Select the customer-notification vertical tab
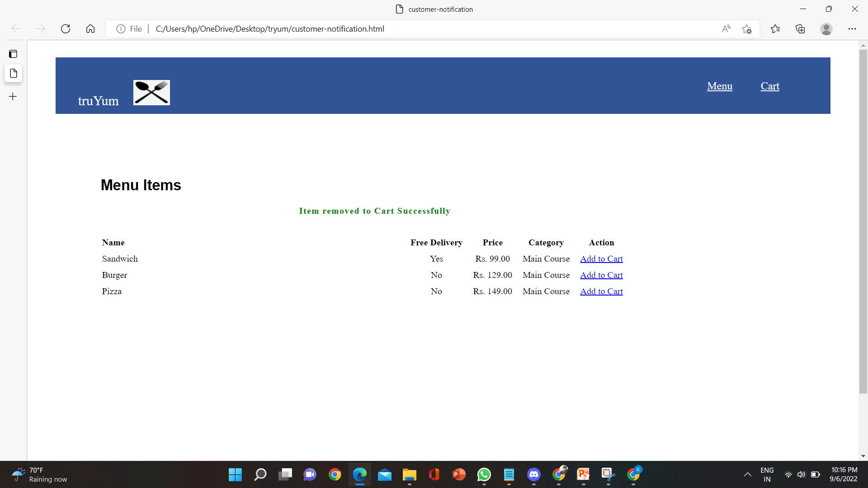Viewport: 868px width, 488px height. tap(13, 73)
